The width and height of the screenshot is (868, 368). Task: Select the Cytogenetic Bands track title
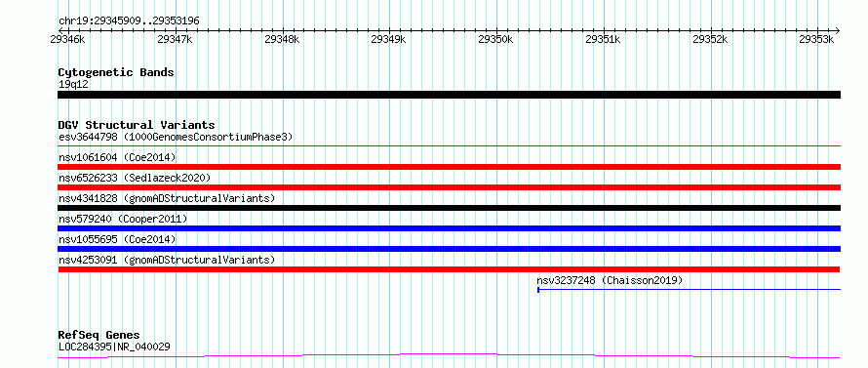coord(116,72)
